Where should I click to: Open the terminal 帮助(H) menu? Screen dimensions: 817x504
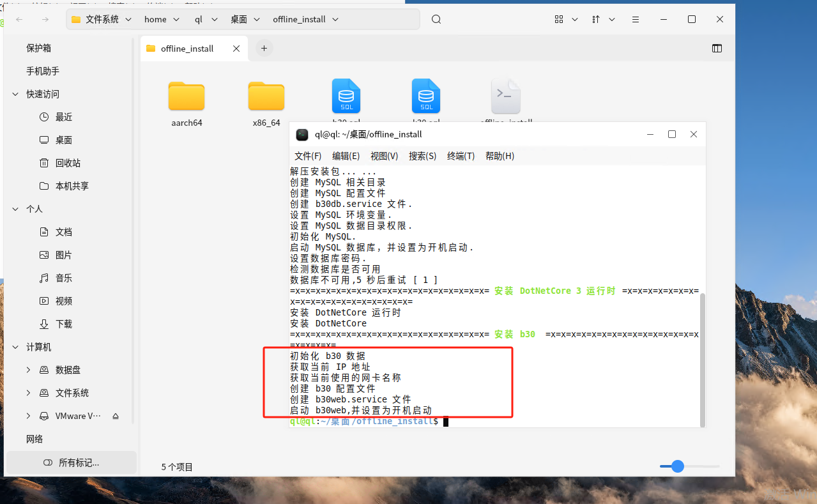pyautogui.click(x=500, y=156)
